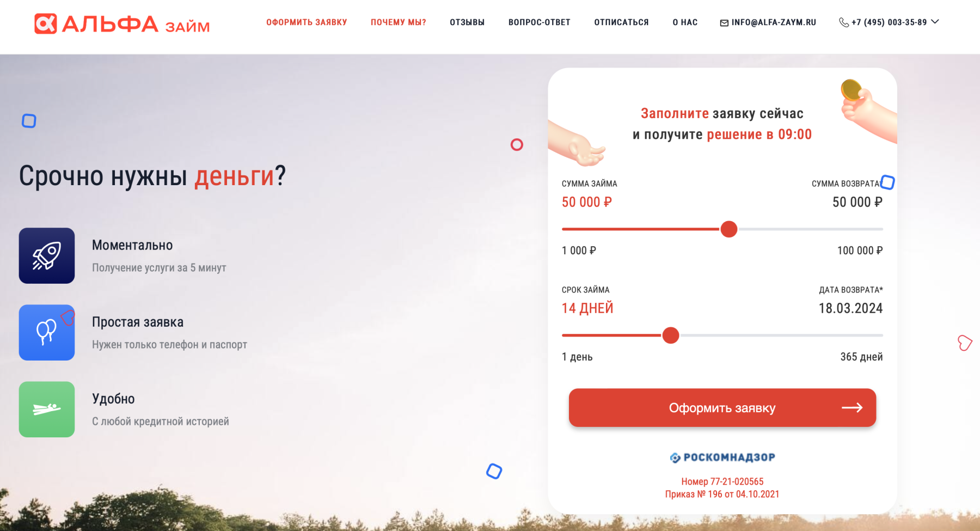Viewport: 980px width, 531px height.
Task: Click the red Оформить заявку button
Action: [x=722, y=407]
